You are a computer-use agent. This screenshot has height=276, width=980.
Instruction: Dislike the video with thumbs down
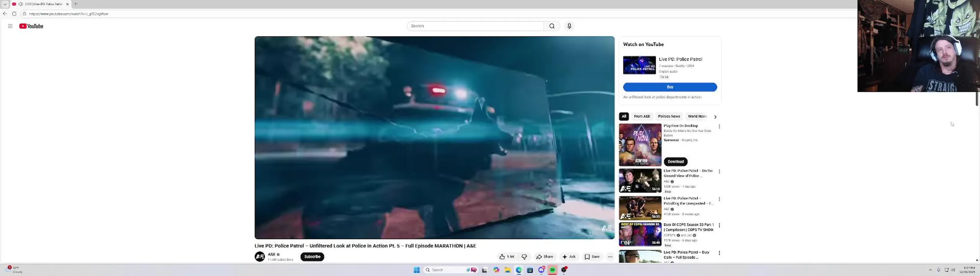coord(524,257)
